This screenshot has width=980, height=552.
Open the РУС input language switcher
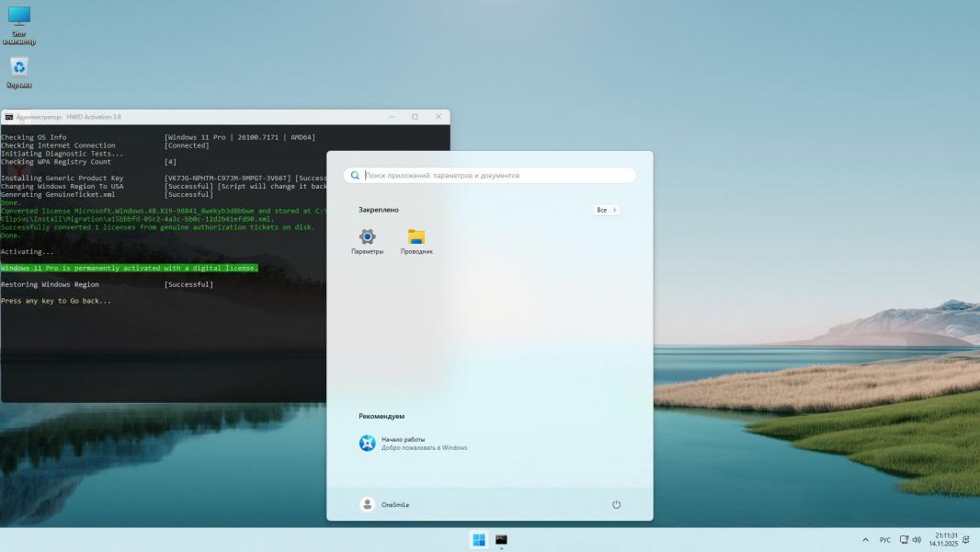pos(885,540)
